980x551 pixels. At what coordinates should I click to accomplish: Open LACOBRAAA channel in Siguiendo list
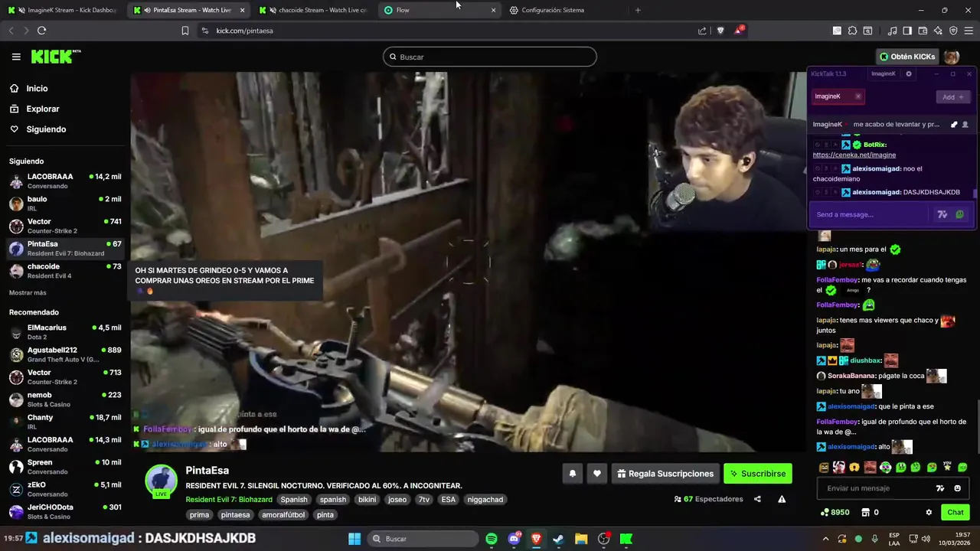64,181
